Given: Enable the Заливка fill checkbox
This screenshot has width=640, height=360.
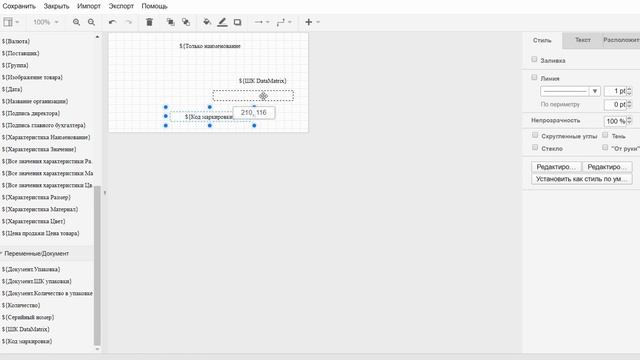Looking at the screenshot, I should [x=534, y=60].
